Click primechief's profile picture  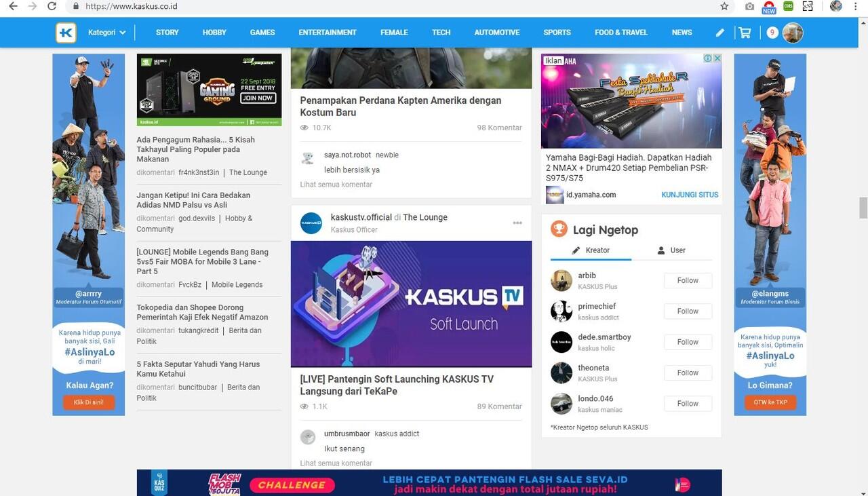(561, 311)
